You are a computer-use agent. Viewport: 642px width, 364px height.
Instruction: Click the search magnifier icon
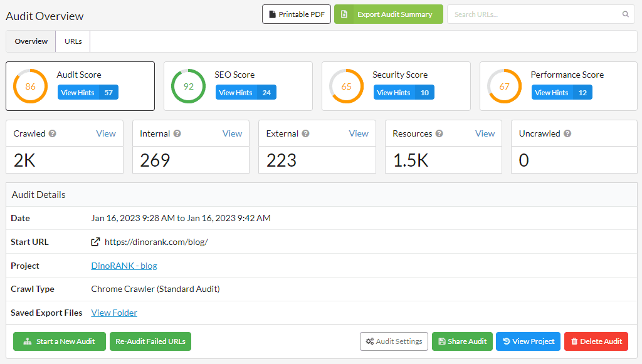[x=625, y=14]
